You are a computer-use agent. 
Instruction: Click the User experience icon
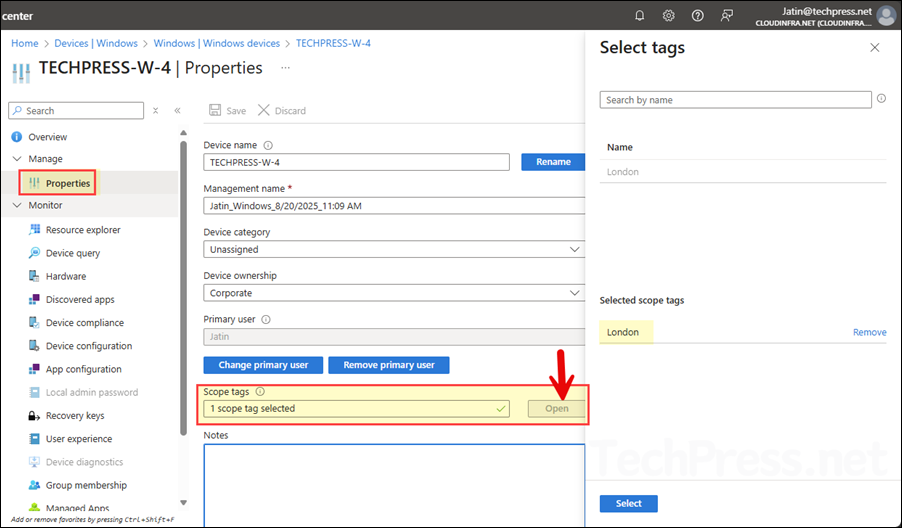[35, 438]
